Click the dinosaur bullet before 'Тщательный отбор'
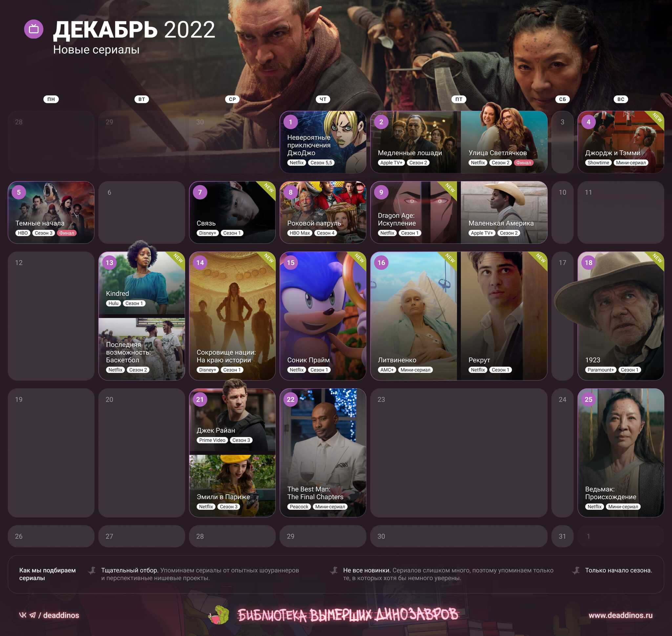672x636 pixels. tap(92, 571)
